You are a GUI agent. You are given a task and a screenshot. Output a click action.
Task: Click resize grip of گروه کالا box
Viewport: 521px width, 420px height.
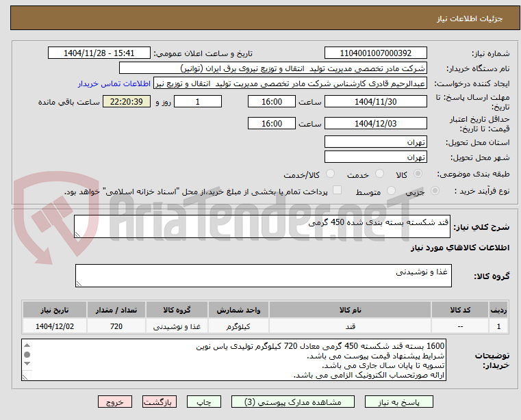[79, 284]
